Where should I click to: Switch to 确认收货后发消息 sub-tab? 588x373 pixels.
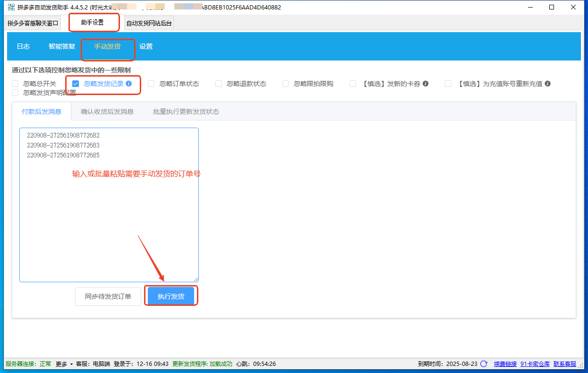click(107, 112)
